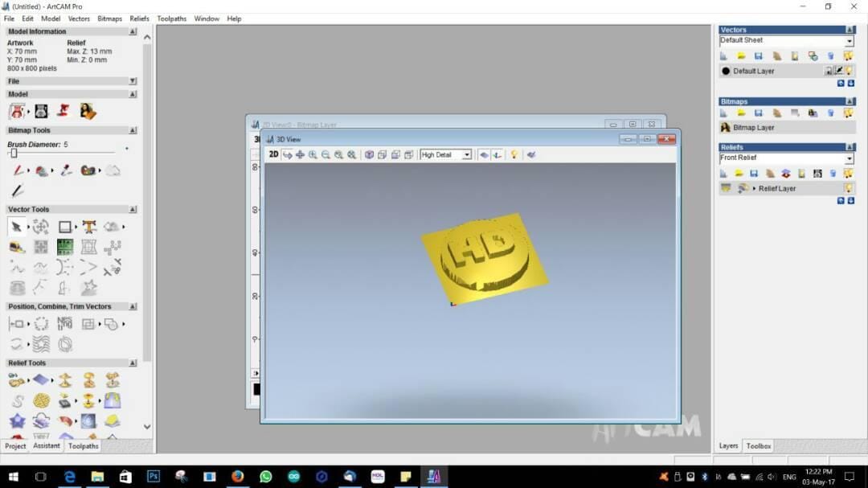Collapse the Bitmaps panel header
Image resolution: width=868 pixels, height=488 pixels.
(850, 101)
